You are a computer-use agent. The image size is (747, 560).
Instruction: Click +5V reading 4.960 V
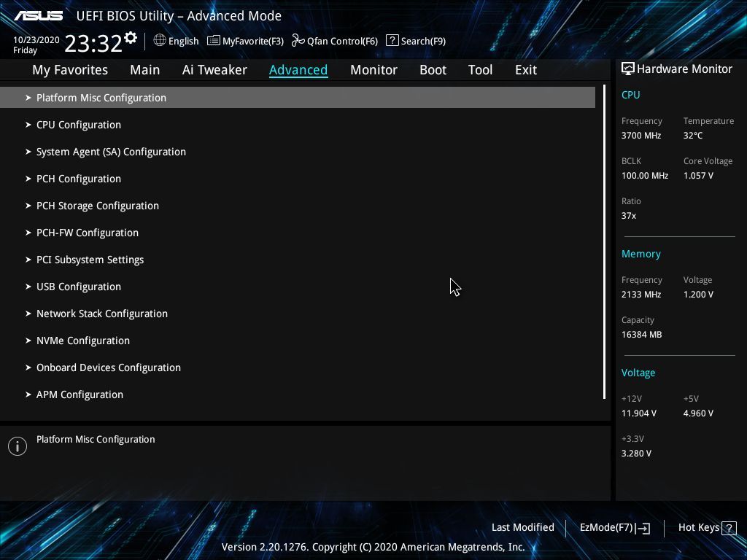pos(698,413)
